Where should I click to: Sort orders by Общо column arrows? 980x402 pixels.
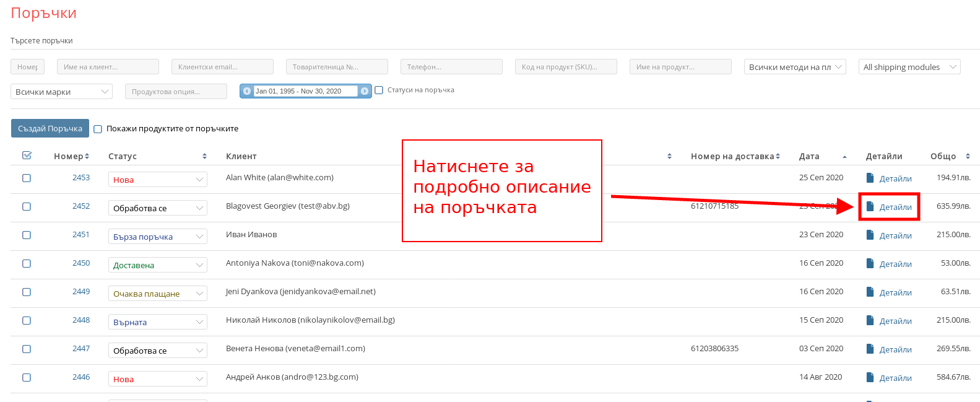[968, 156]
